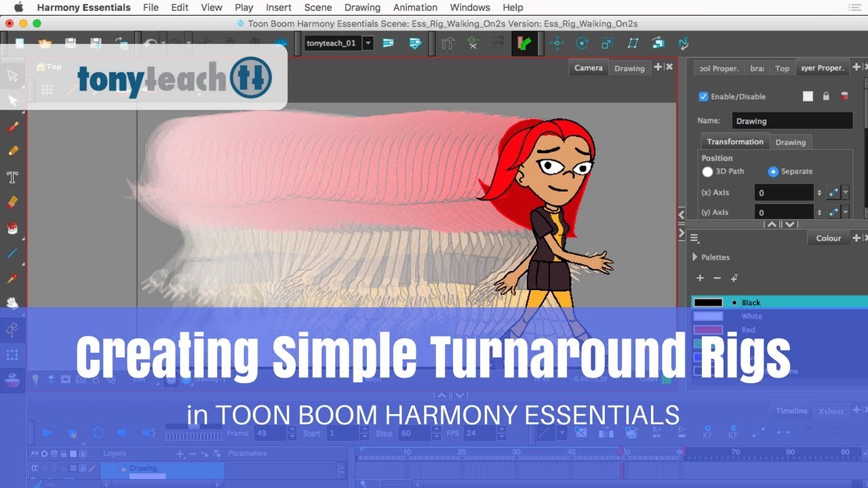This screenshot has height=488, width=868.
Task: Click the green-and-red flag icon in the toolbar
Action: coord(524,43)
